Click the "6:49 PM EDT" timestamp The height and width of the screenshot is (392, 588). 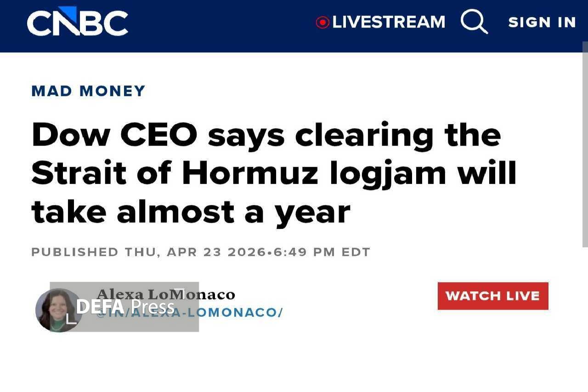click(322, 252)
